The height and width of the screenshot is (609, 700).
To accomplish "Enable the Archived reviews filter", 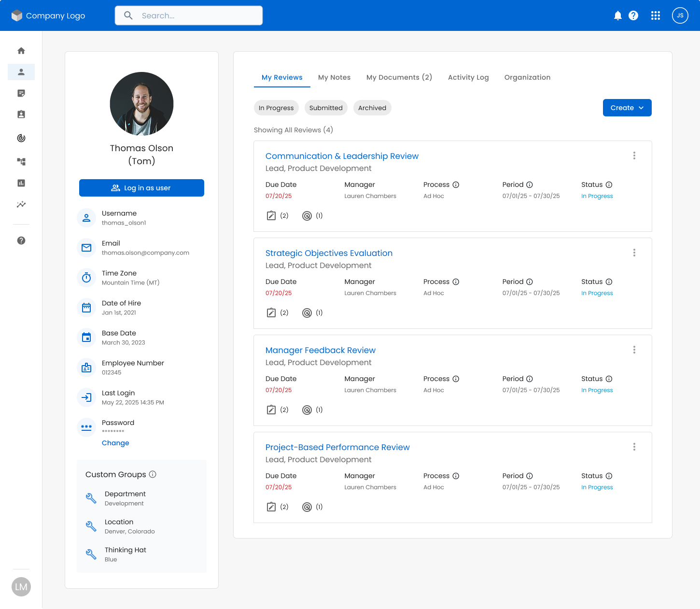I will [x=372, y=108].
